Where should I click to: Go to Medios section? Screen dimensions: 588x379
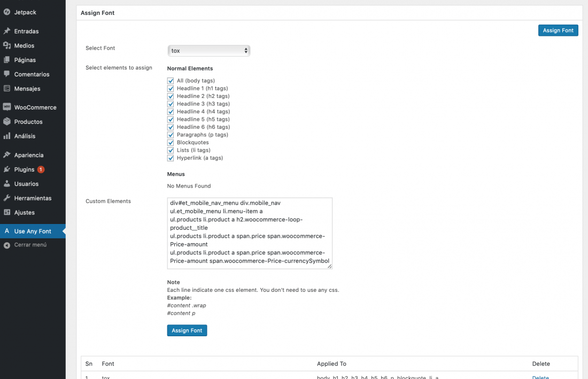click(33, 45)
